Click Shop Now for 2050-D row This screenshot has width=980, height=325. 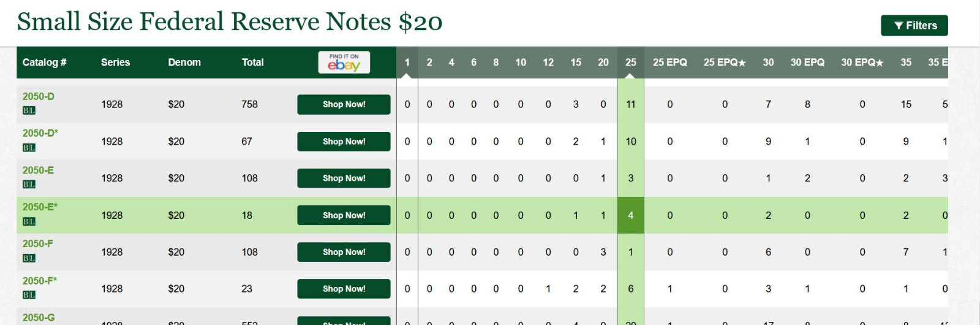pyautogui.click(x=344, y=104)
